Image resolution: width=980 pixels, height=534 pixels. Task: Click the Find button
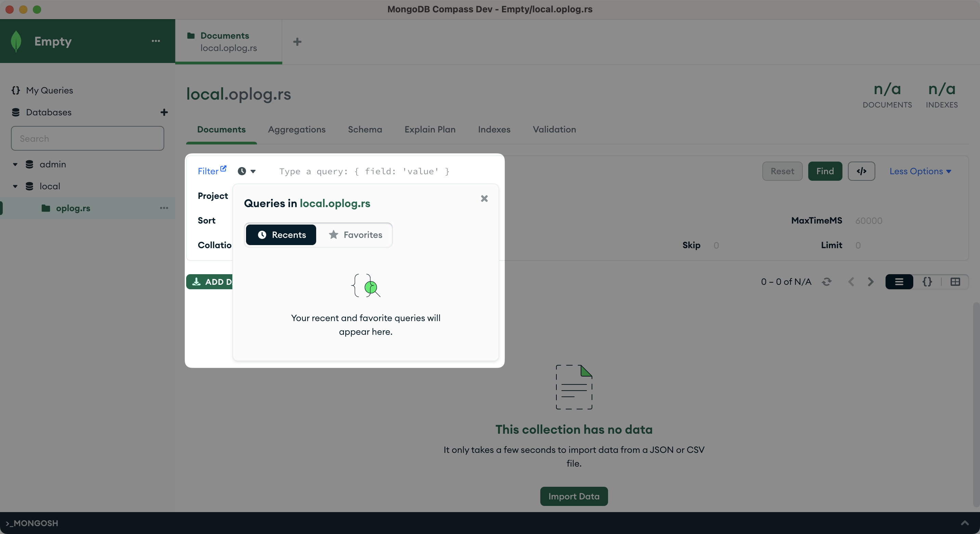coord(824,171)
